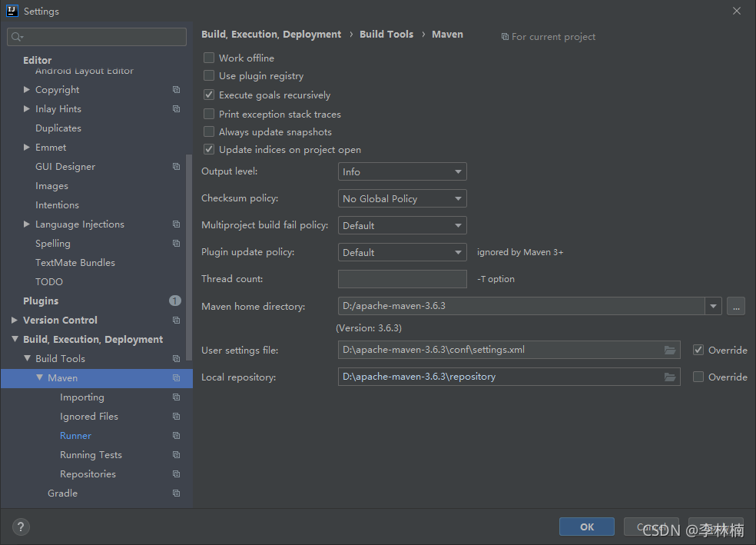This screenshot has width=756, height=545.
Task: Click project-level icon beside Maven row
Action: tap(177, 378)
